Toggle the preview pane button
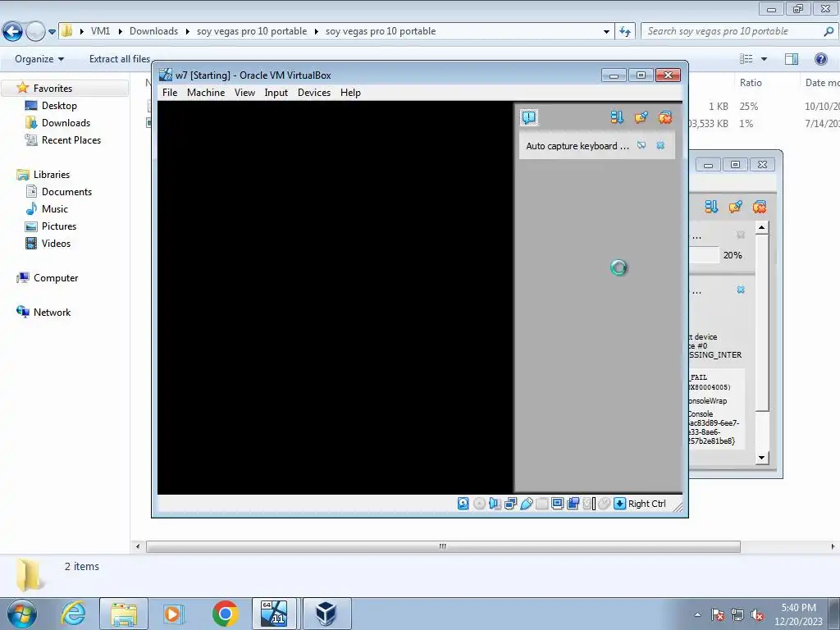Screen dimensions: 840x630 (x=792, y=59)
